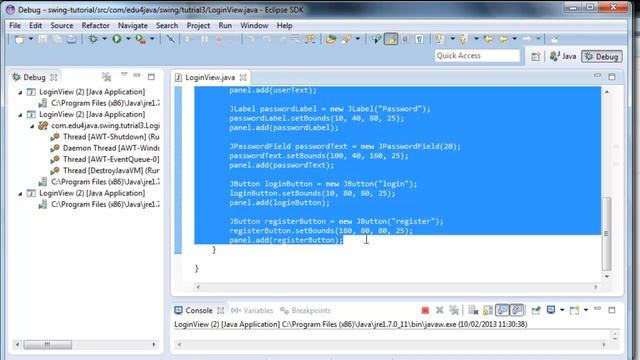Click the editor vertical scrollbar thumb

coord(607,233)
